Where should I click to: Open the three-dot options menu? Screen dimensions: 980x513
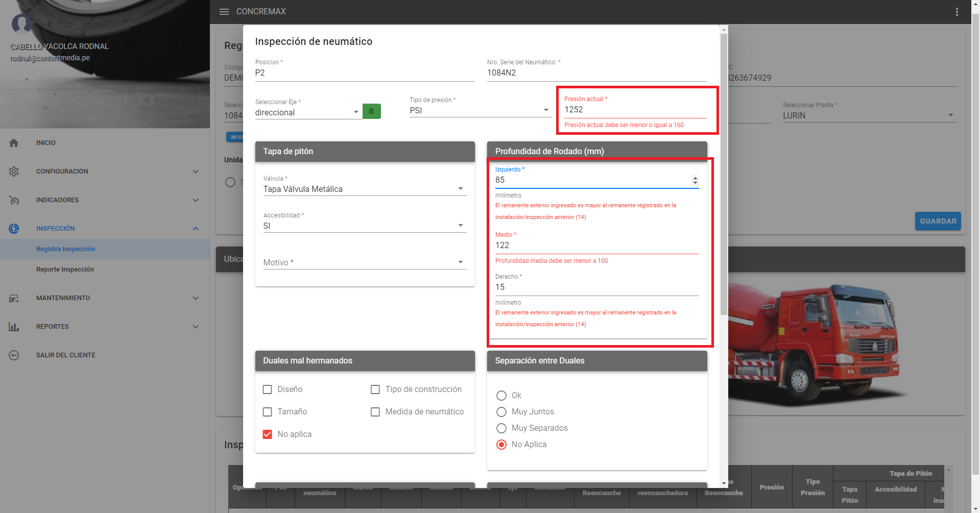(957, 12)
